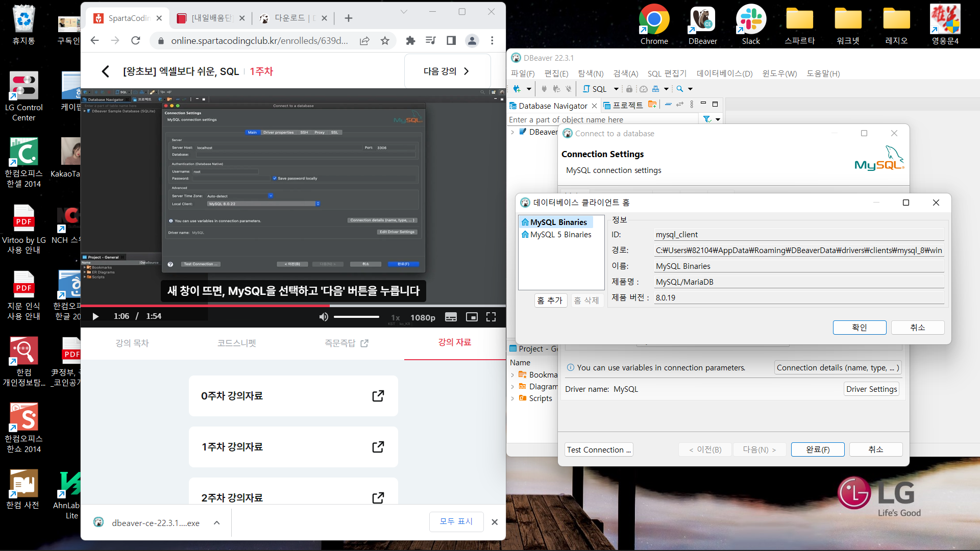
Task: Bookmark this page with the star icon
Action: (x=385, y=40)
